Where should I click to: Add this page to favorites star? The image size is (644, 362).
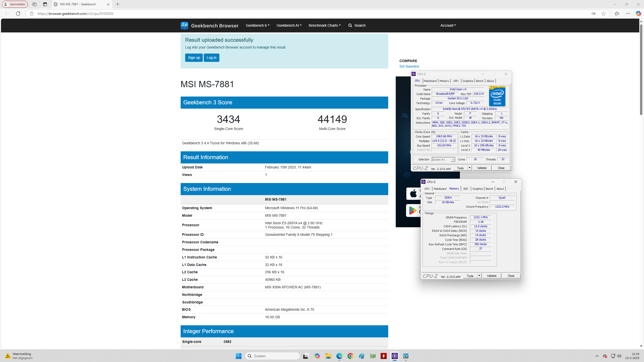tap(603, 14)
